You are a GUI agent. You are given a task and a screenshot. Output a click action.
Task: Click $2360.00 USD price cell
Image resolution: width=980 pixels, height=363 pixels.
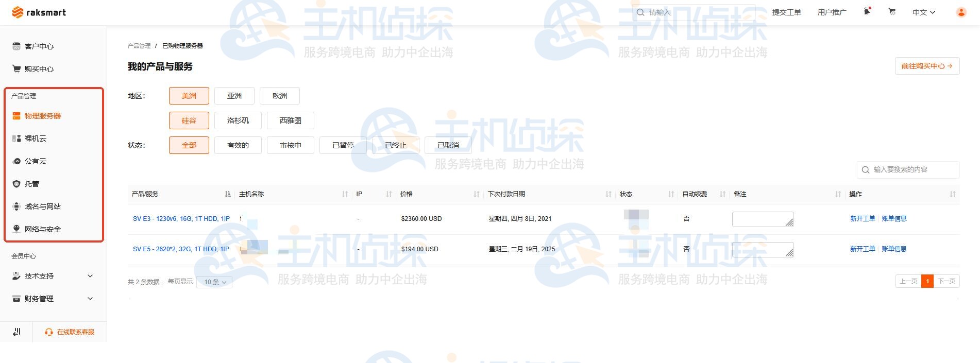(421, 219)
